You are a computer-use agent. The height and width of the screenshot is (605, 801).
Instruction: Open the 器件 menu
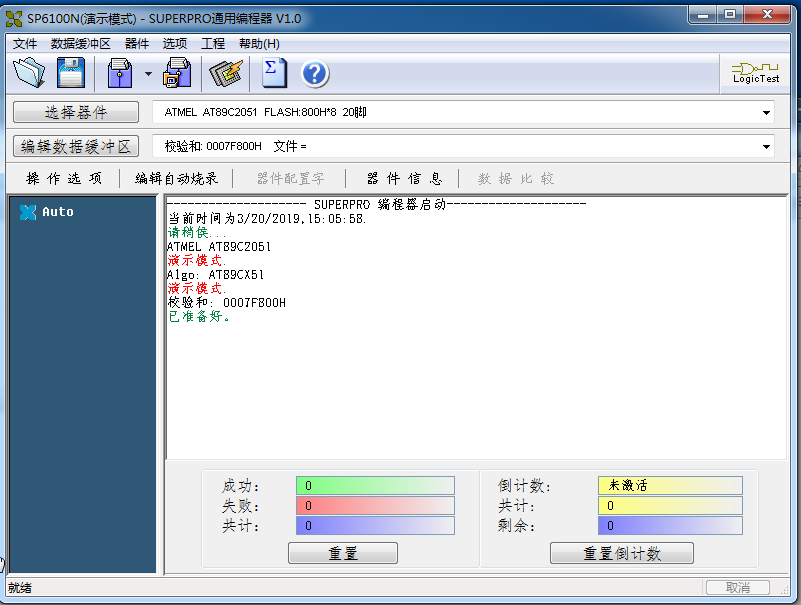click(x=137, y=44)
